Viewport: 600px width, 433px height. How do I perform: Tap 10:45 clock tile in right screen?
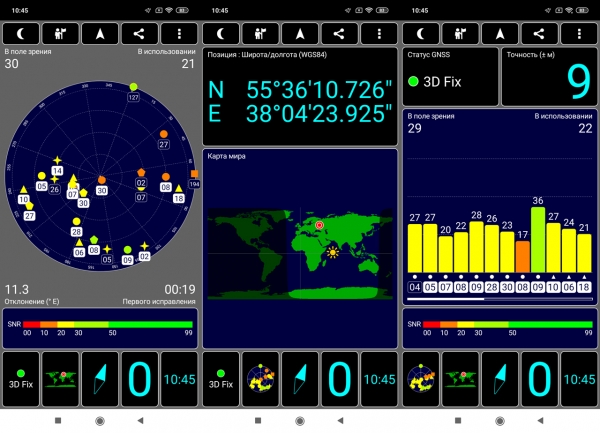click(579, 379)
